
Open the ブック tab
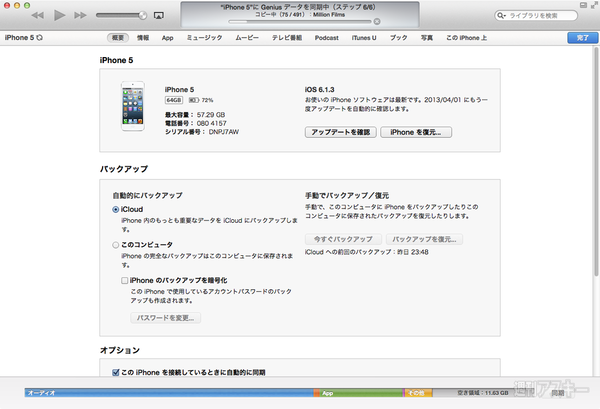click(x=398, y=38)
